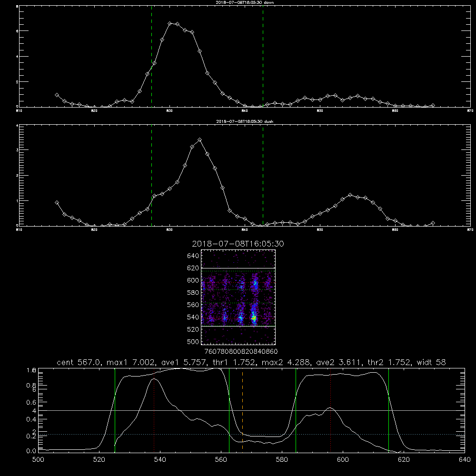Click the 'thr2' threshold value in stats line
Viewport: 476px width, 476px height.
pos(390,362)
